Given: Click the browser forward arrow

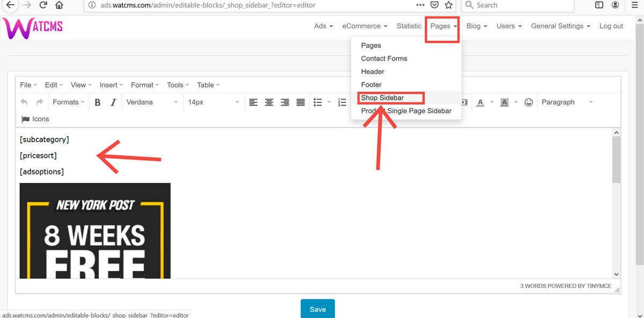Looking at the screenshot, I should (27, 5).
